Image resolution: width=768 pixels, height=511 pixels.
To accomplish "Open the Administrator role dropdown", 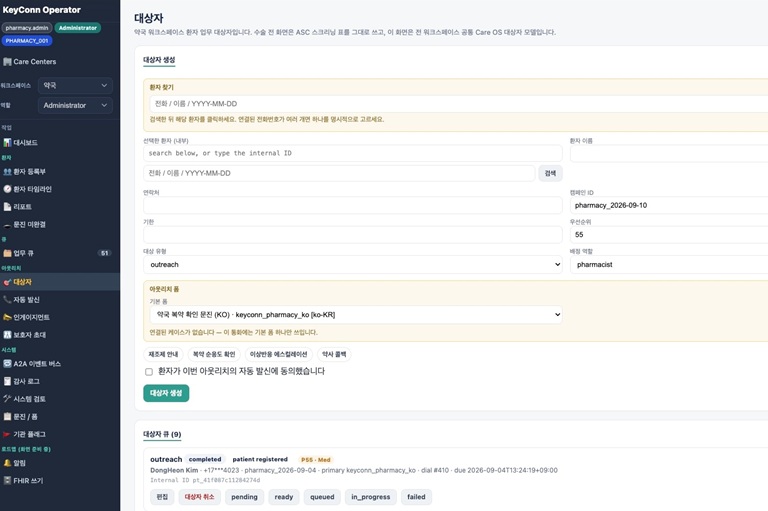I will point(75,105).
